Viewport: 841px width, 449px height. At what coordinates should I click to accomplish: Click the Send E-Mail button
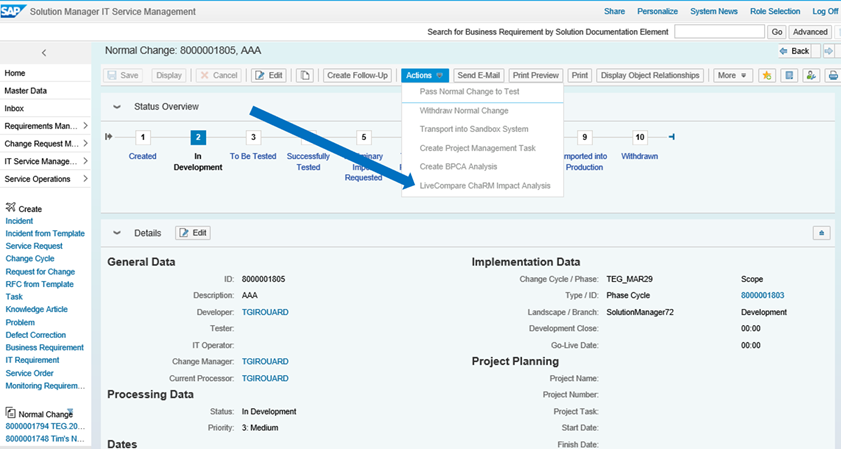(478, 75)
